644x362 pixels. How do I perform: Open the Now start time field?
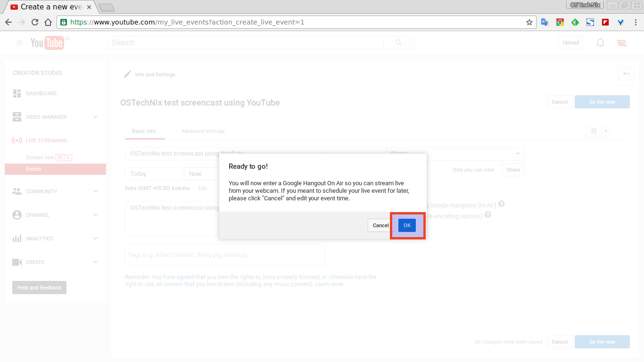(x=201, y=174)
